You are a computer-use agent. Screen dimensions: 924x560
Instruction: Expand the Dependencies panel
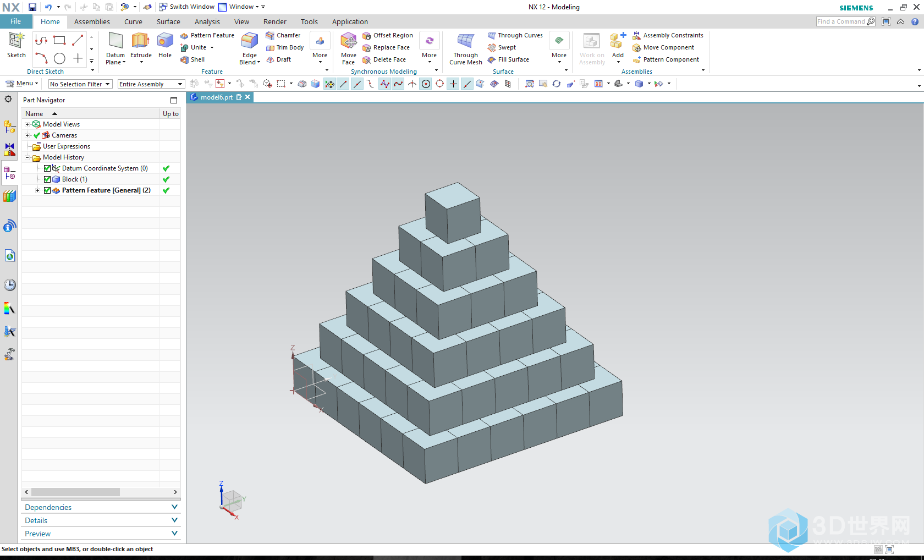101,507
